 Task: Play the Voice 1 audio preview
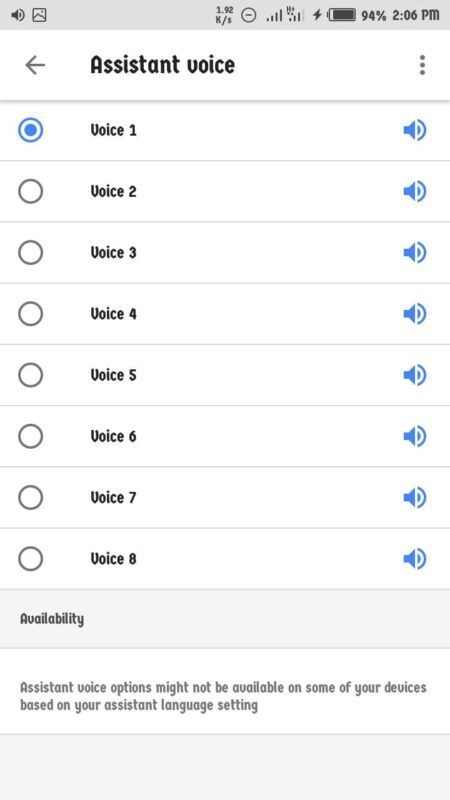coord(414,131)
